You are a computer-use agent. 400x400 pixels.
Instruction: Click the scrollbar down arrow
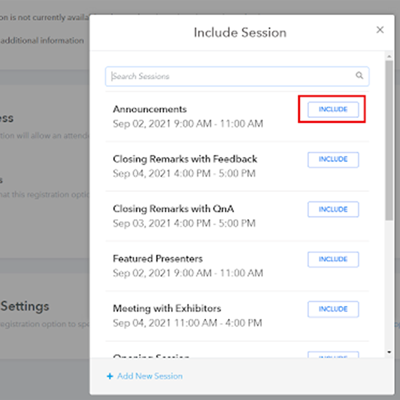[389, 352]
